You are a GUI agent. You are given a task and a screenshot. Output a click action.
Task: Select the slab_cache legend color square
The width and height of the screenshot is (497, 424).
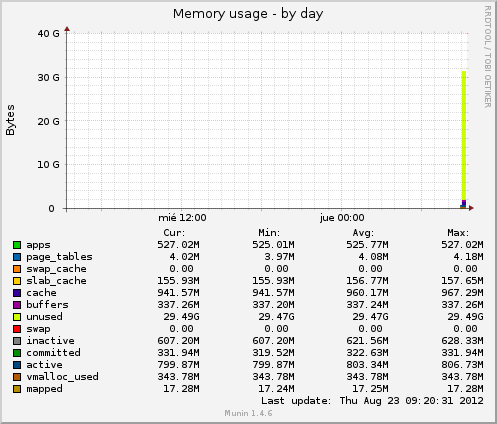click(17, 281)
